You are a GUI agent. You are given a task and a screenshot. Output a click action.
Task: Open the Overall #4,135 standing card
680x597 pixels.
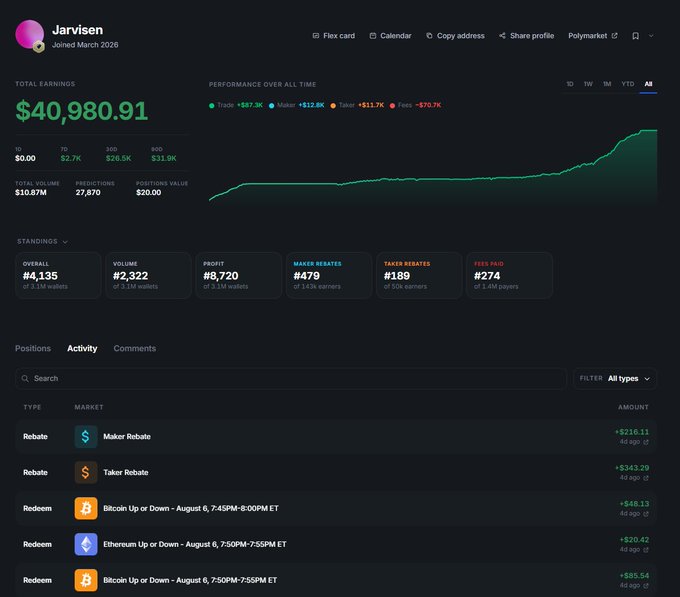pyautogui.click(x=58, y=275)
